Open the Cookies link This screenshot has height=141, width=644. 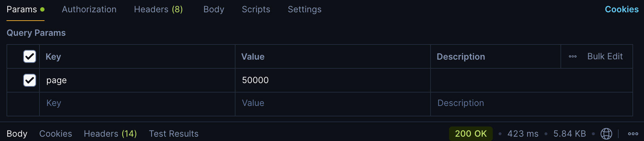pyautogui.click(x=622, y=9)
